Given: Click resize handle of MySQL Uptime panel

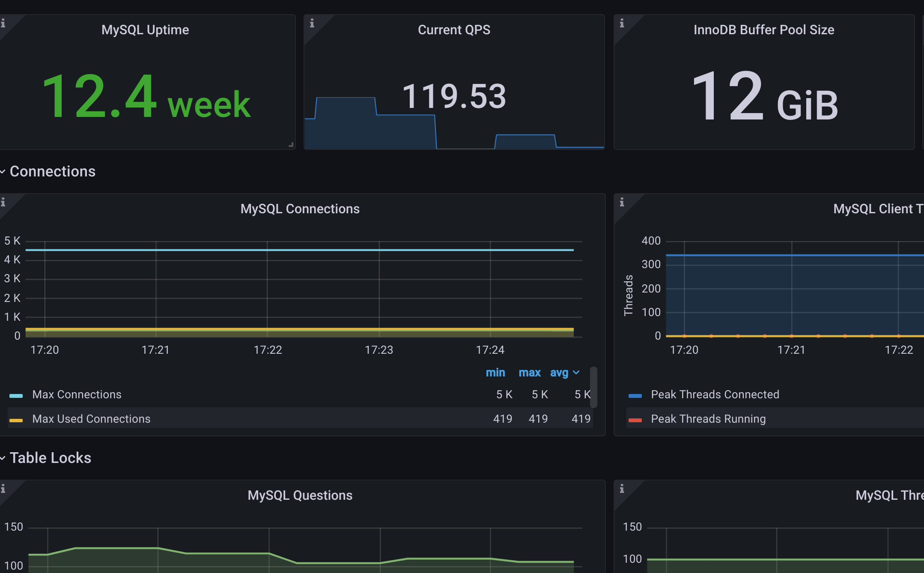Looking at the screenshot, I should click(x=291, y=145).
